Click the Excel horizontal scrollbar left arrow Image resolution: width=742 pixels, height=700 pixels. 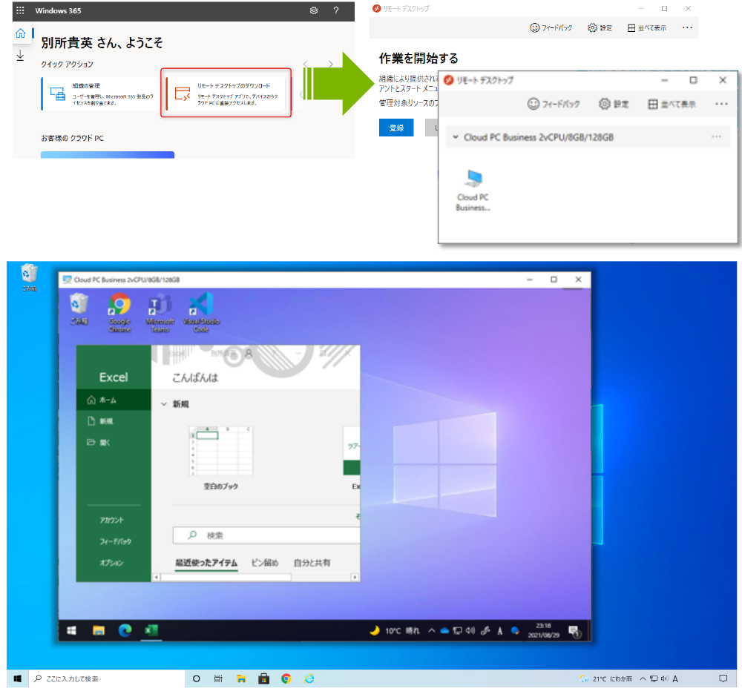[157, 577]
